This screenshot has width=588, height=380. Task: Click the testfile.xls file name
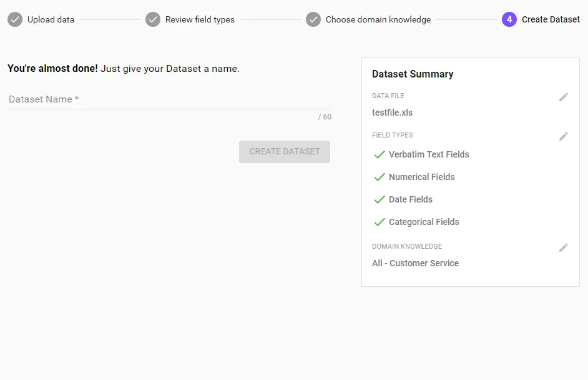(392, 112)
